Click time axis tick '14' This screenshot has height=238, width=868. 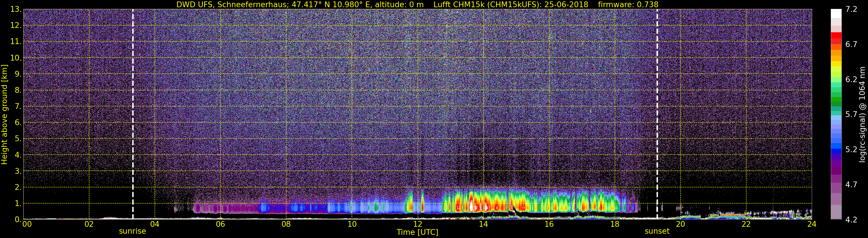[x=483, y=224]
